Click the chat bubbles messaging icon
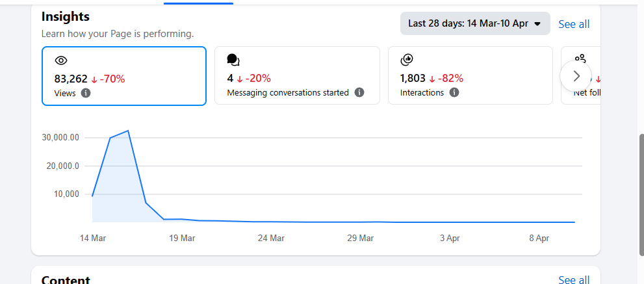Viewport: 644px width, 284px height. [233, 60]
